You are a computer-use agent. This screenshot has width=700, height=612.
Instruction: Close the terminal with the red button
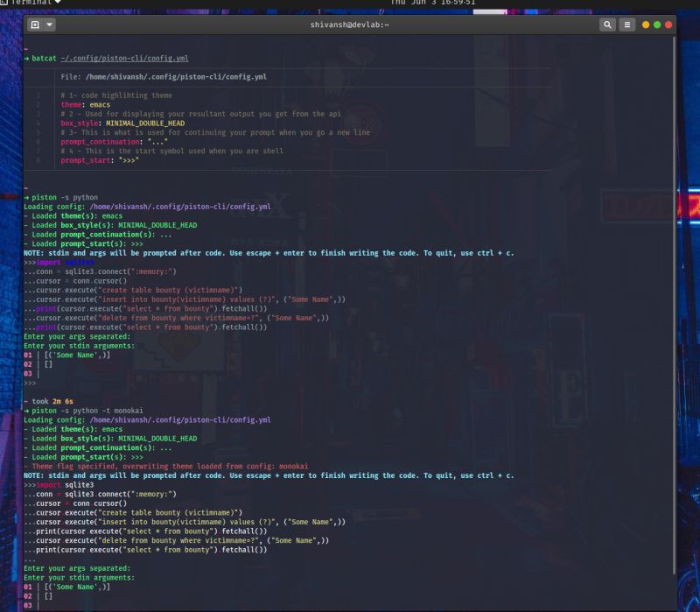point(668,25)
